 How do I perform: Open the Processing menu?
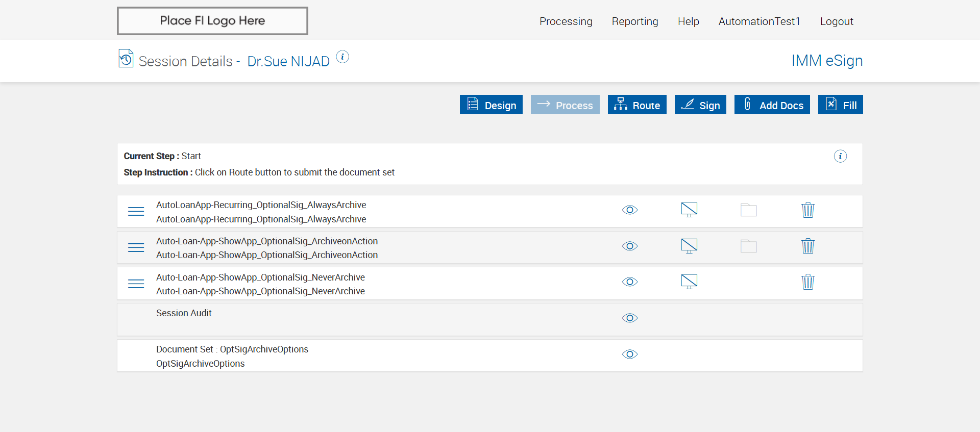[x=566, y=21]
